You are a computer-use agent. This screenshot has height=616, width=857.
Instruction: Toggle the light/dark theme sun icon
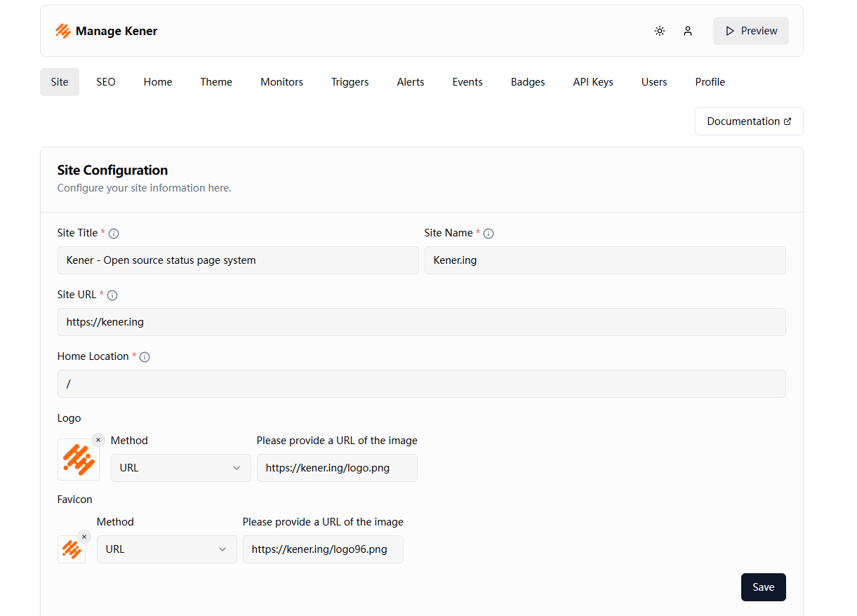click(660, 31)
